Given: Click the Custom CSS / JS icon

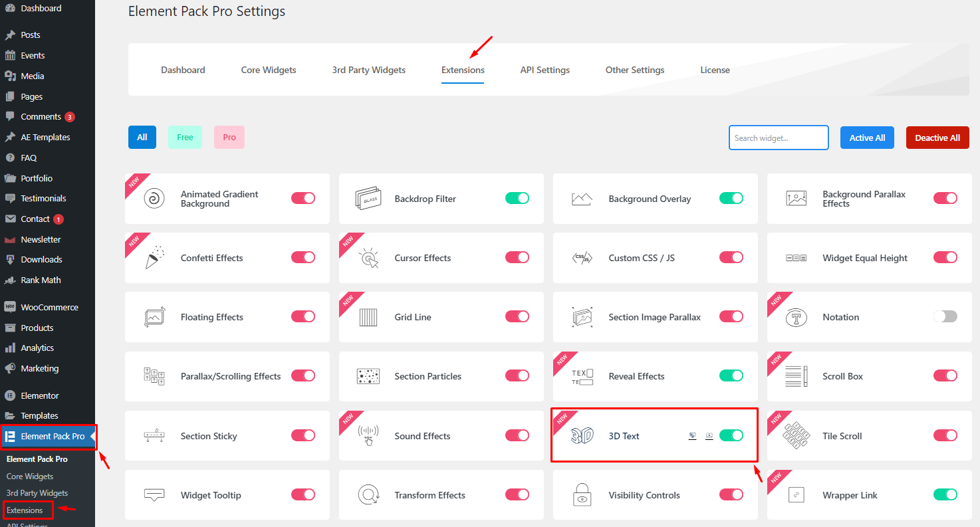Looking at the screenshot, I should pyautogui.click(x=582, y=258).
